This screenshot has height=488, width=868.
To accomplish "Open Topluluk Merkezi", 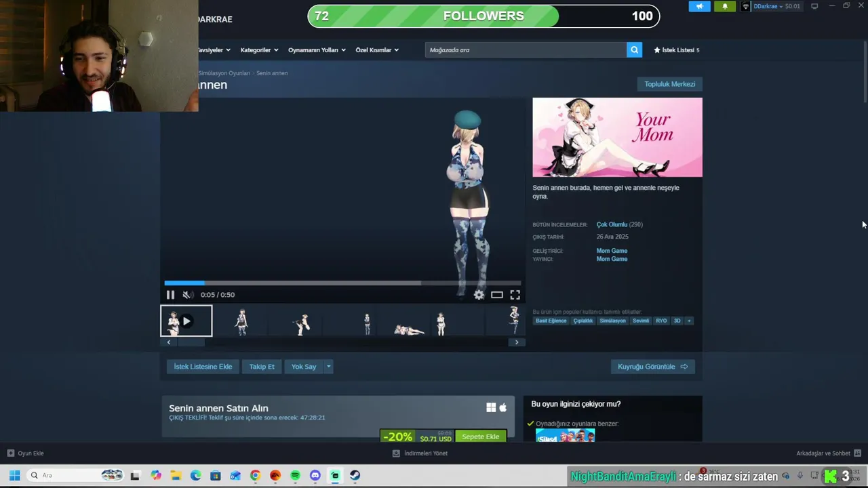I will pyautogui.click(x=669, y=84).
